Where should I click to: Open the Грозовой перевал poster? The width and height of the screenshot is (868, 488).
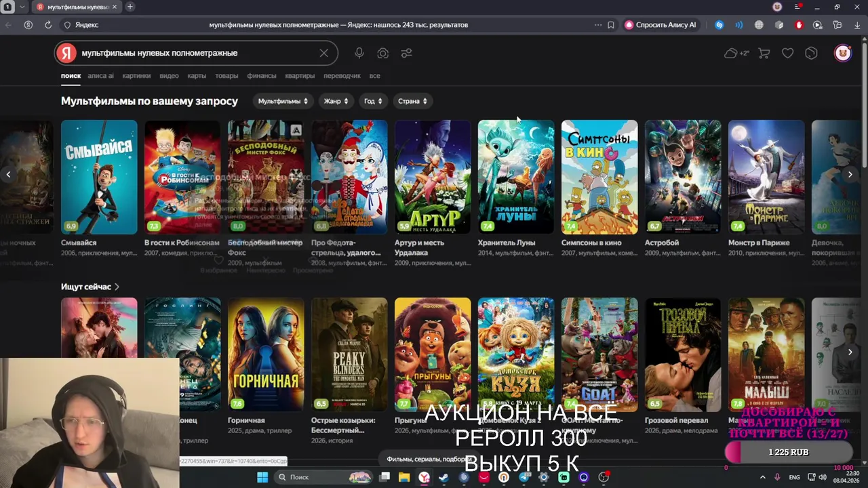[x=683, y=354]
